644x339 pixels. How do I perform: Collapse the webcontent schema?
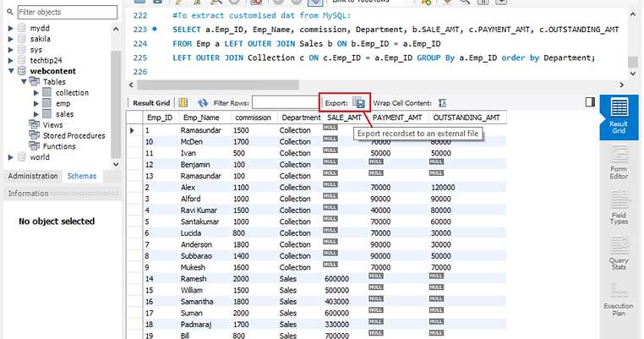coord(11,71)
